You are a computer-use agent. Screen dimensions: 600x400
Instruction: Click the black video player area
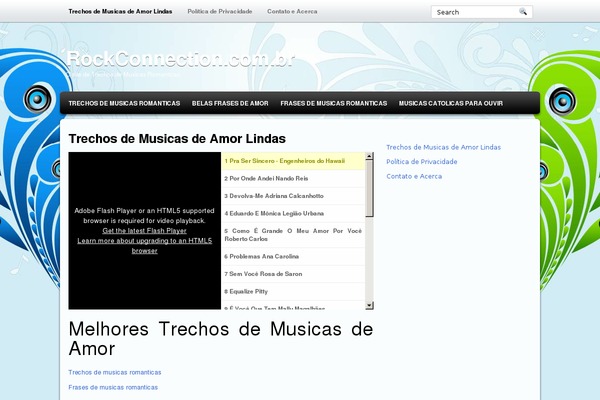(x=145, y=231)
